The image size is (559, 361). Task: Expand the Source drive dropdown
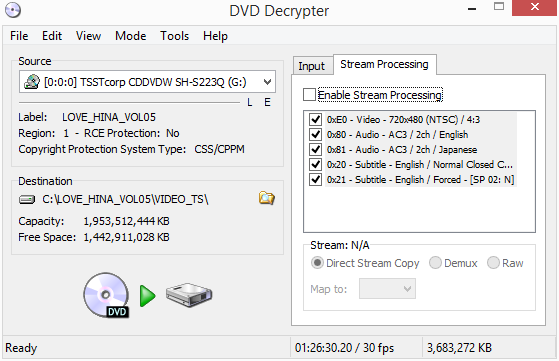[x=267, y=82]
